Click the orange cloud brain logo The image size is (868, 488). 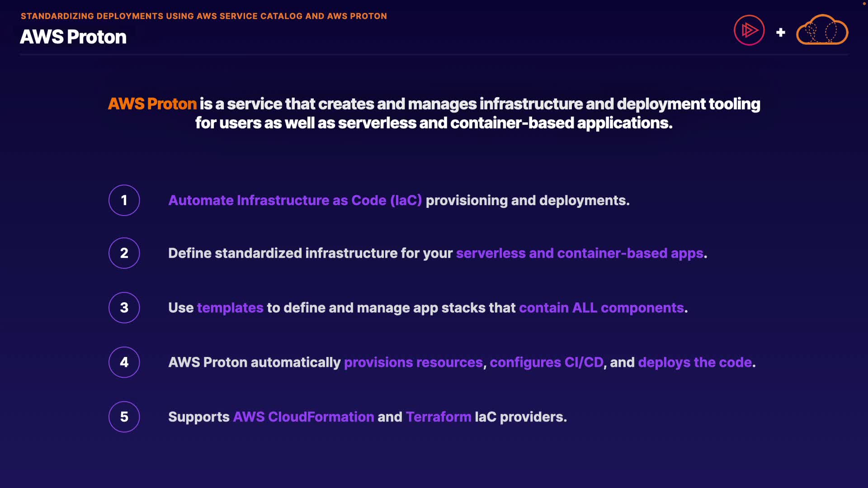pos(822,30)
